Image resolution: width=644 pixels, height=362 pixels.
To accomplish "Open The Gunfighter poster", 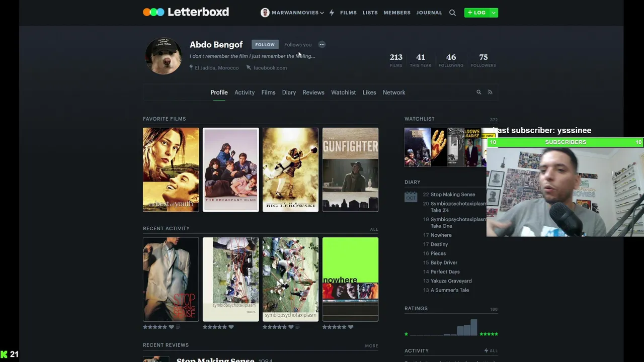I will click(351, 170).
